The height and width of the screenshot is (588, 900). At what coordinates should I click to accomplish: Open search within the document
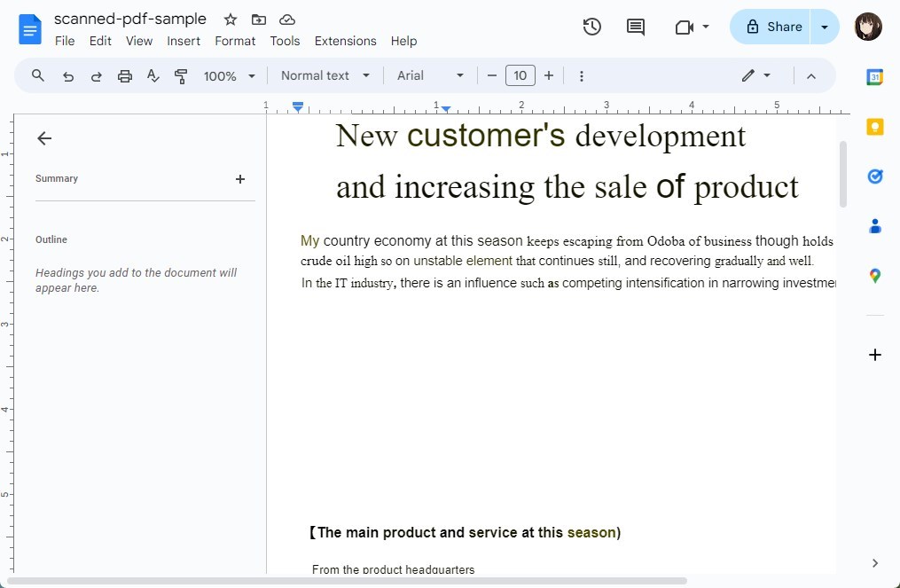[37, 75]
